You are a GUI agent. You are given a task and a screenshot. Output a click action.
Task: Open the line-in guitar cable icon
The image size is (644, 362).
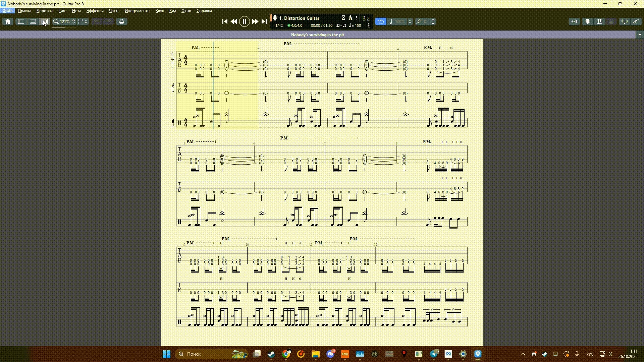click(x=636, y=21)
